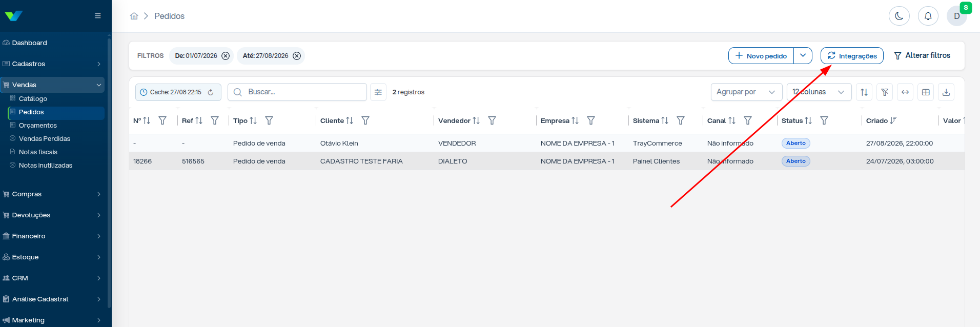Screen dimensions: 980x327
Task: Remove the Até: 27/08/2026 filter chip
Action: point(297,56)
